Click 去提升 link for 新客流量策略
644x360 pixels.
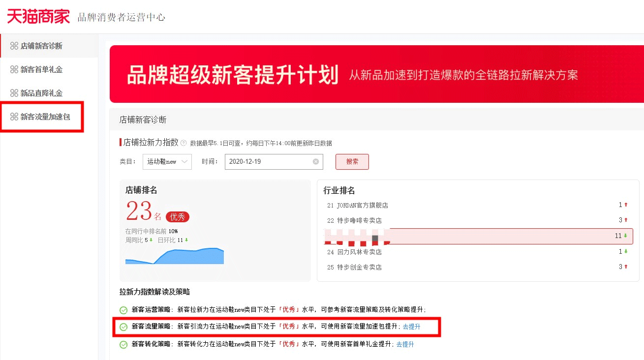[x=411, y=327]
